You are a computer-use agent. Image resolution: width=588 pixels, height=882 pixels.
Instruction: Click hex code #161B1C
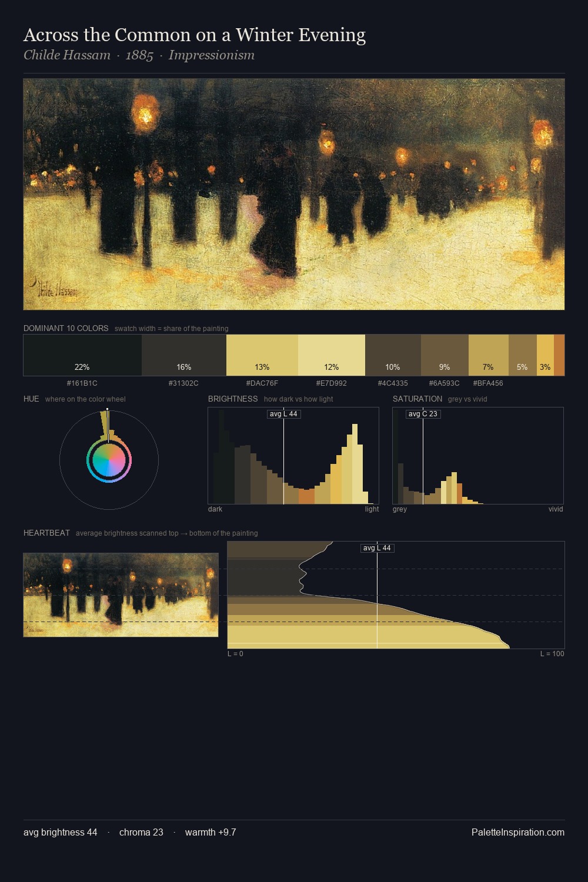coord(82,383)
